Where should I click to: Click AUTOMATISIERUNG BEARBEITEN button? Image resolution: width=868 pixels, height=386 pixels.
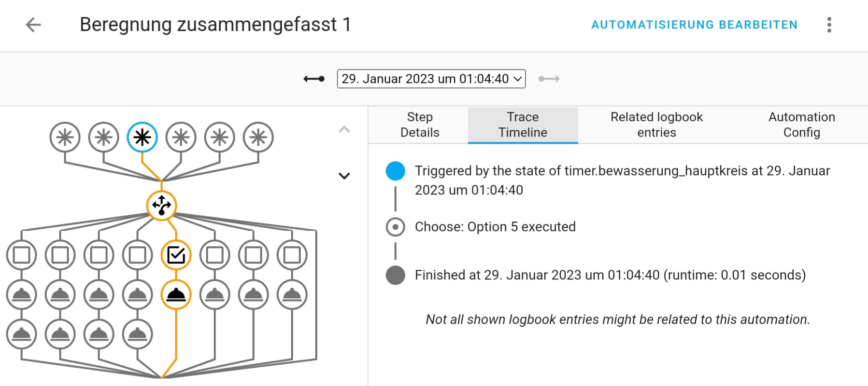[x=694, y=25]
